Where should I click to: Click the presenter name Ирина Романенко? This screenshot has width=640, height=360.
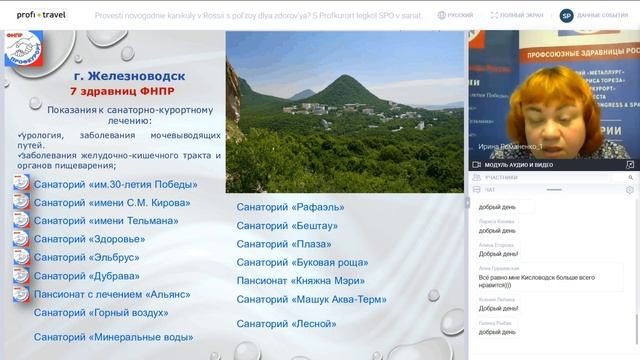[510, 147]
